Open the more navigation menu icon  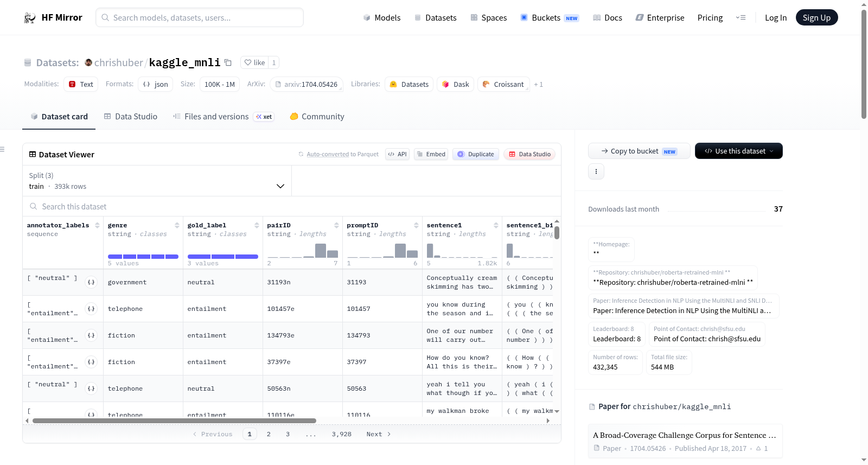click(741, 17)
